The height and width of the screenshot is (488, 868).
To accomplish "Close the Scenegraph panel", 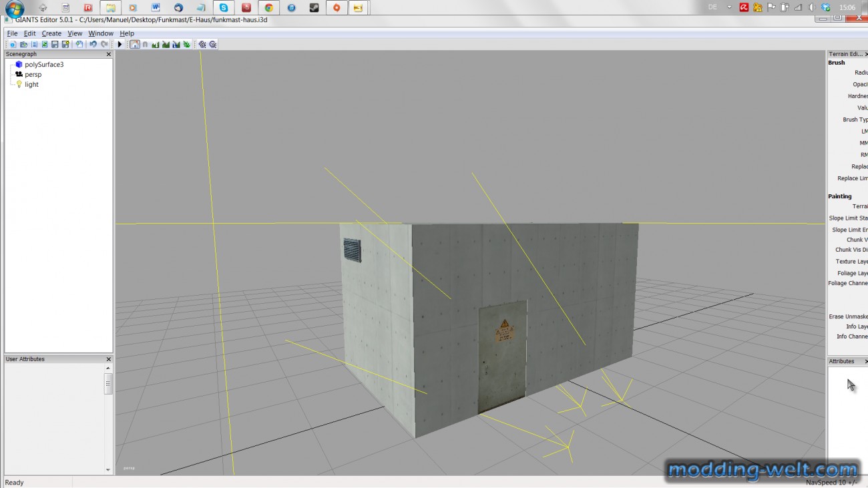I will pos(109,54).
